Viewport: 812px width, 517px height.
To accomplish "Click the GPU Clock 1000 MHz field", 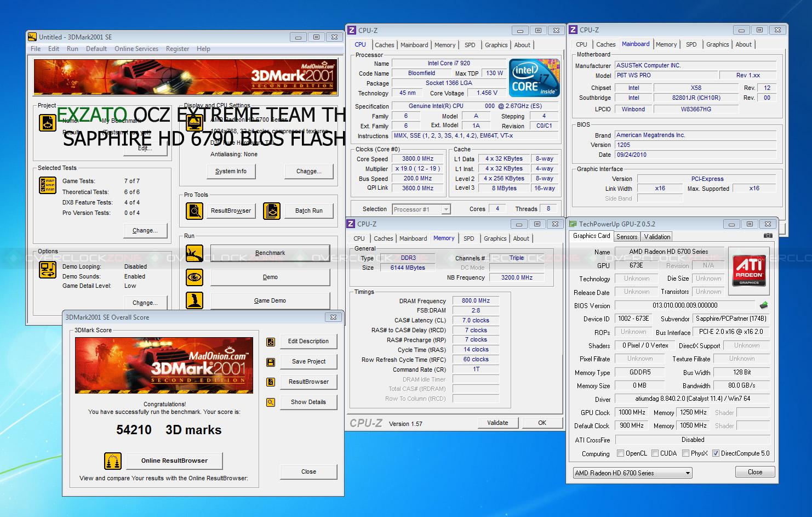I will pyautogui.click(x=632, y=413).
